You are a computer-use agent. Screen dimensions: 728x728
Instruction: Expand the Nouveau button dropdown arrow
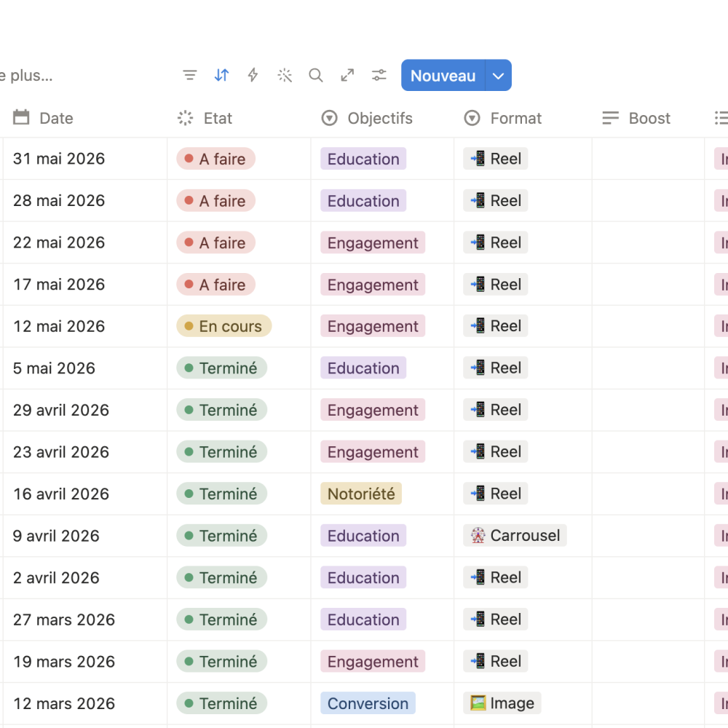499,75
